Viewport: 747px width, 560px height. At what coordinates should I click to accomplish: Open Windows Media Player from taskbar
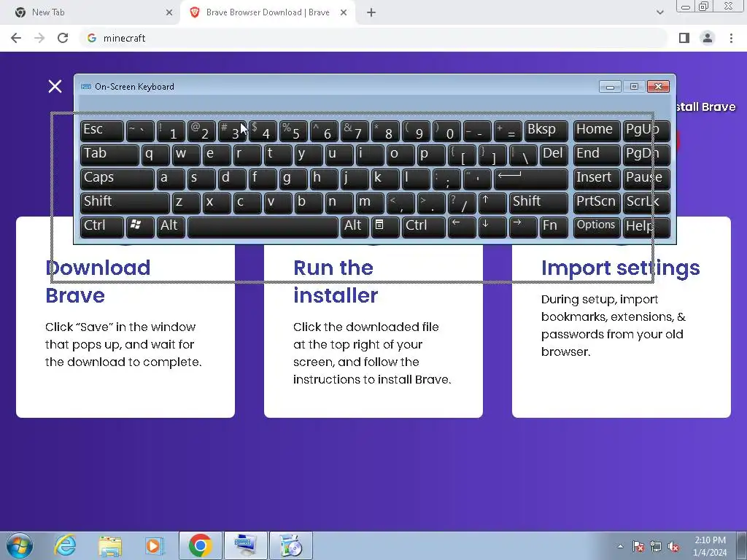155,545
